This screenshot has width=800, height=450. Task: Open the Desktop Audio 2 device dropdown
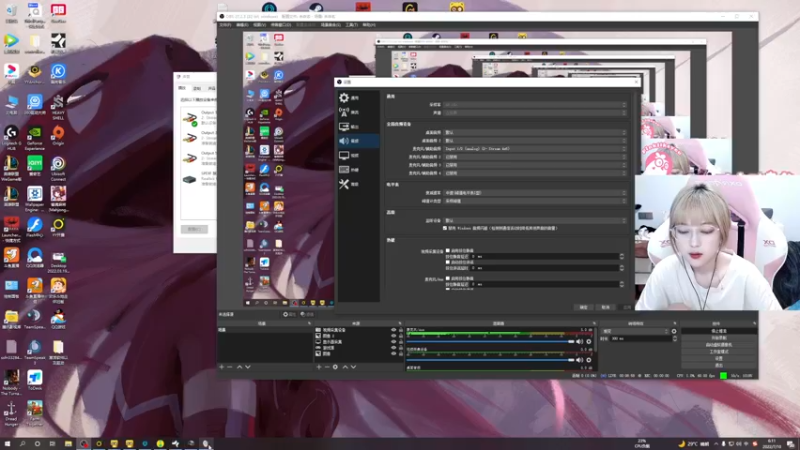(535, 140)
